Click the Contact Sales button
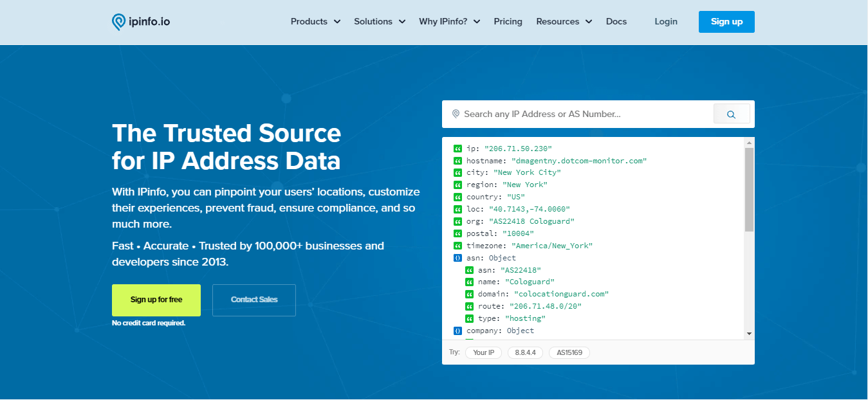 pyautogui.click(x=254, y=300)
